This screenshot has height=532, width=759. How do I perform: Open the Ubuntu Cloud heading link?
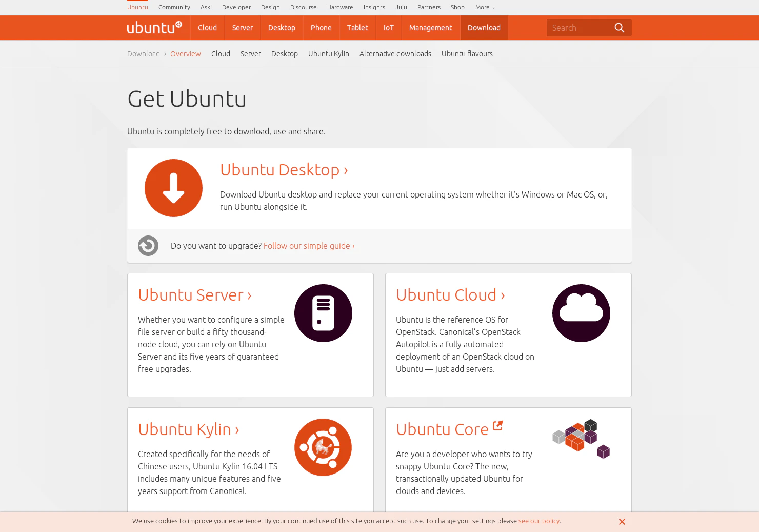click(451, 295)
